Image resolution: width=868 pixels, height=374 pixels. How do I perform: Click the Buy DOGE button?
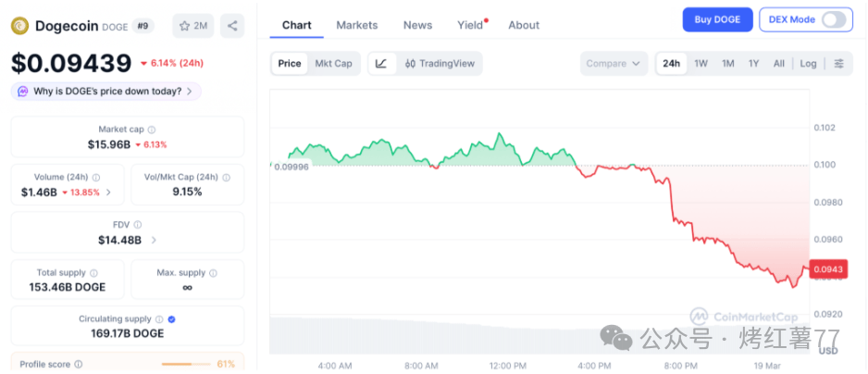click(717, 19)
